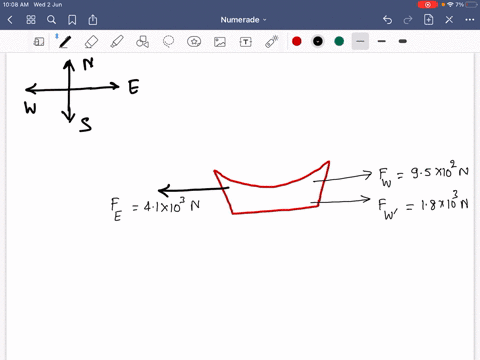
Task: Open the Elements sticker tool
Action: click(194, 42)
